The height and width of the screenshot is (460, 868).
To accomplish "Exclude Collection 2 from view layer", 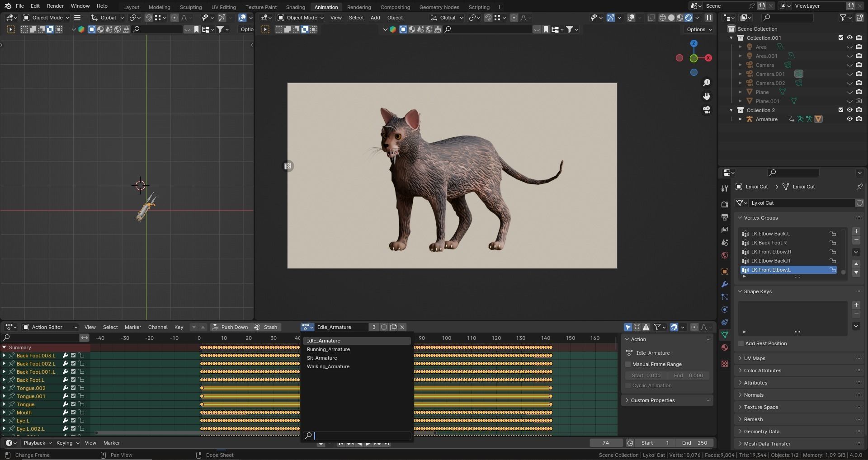I will [841, 110].
